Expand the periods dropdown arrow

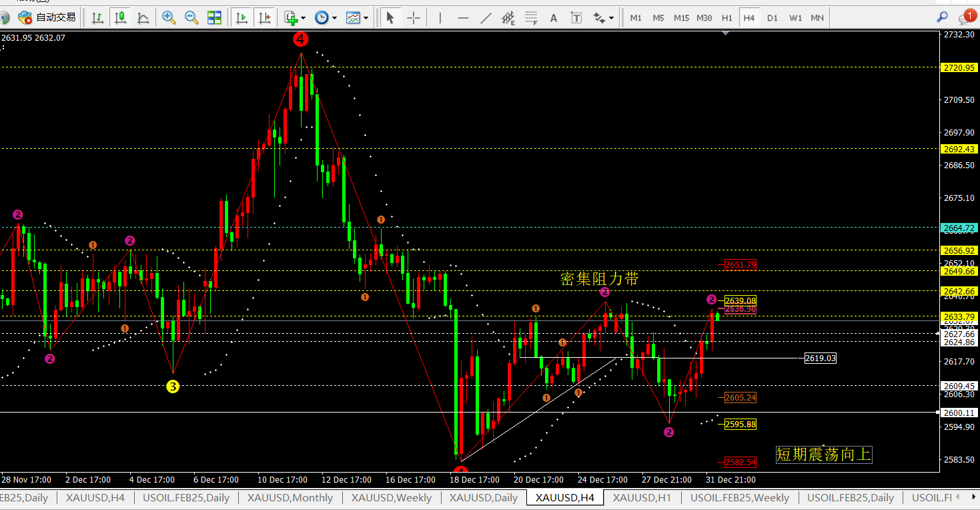[335, 18]
